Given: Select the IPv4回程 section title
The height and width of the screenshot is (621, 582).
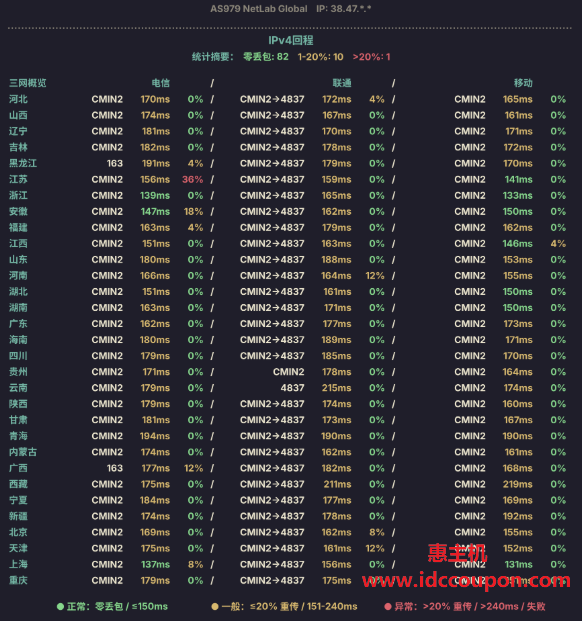Looking at the screenshot, I should pos(291,40).
